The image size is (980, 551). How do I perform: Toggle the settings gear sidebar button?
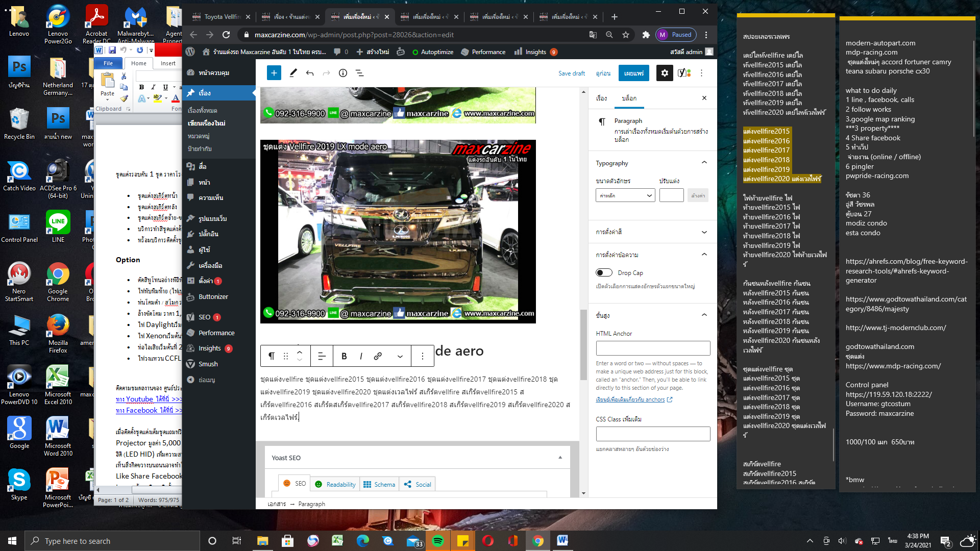tap(665, 73)
